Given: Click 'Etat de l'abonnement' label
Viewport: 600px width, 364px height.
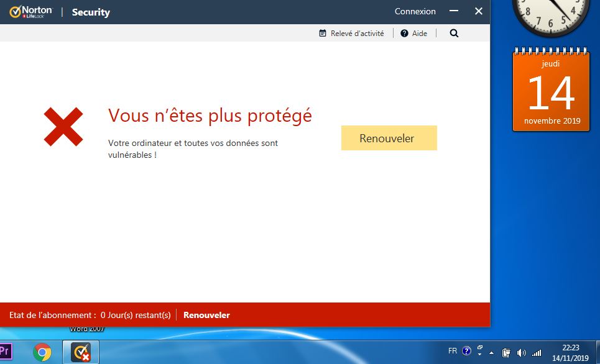Looking at the screenshot, I should pyautogui.click(x=52, y=315).
